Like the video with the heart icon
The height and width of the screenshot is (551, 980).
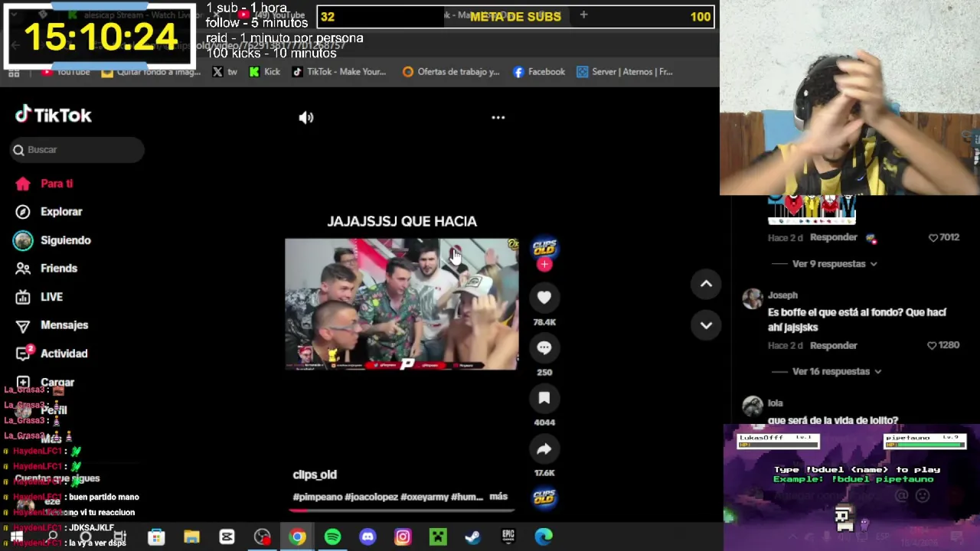click(544, 297)
